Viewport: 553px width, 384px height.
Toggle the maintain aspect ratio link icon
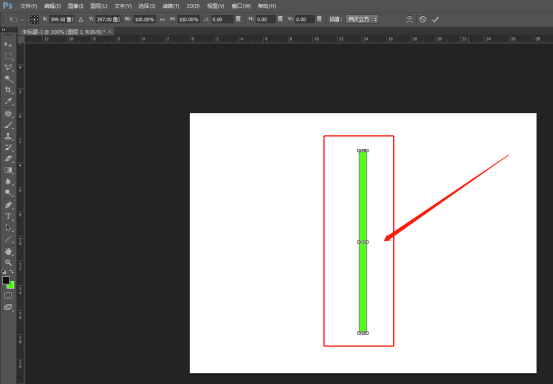(162, 20)
